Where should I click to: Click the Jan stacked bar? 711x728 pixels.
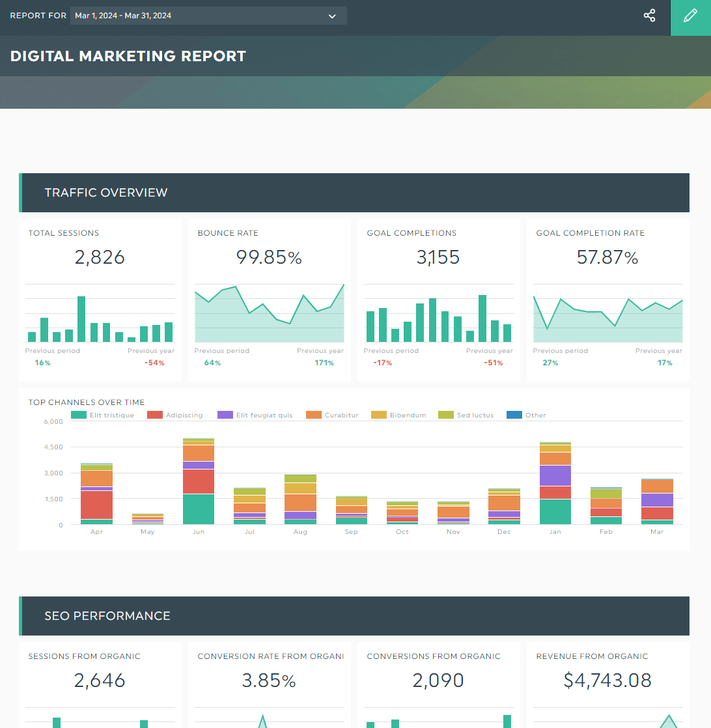(x=555, y=483)
